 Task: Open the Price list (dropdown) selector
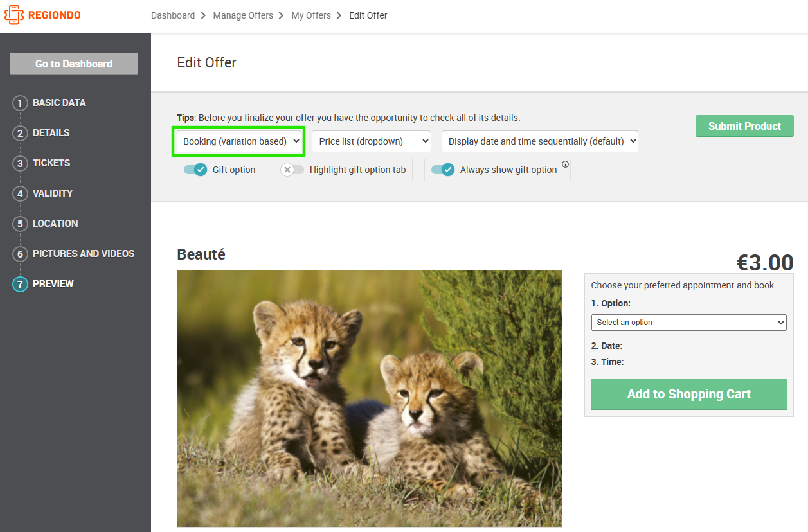(372, 141)
